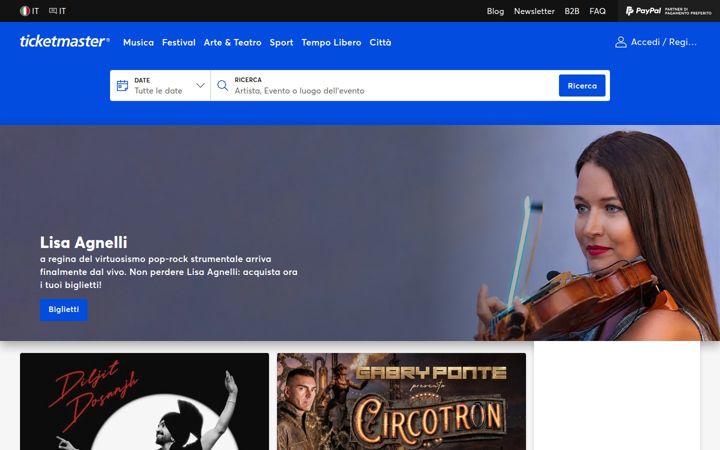The height and width of the screenshot is (450, 720).
Task: Open the Sport menu
Action: tap(281, 42)
